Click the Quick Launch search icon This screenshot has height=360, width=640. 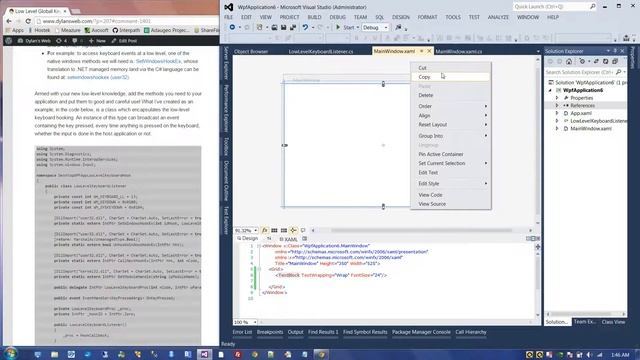click(593, 7)
